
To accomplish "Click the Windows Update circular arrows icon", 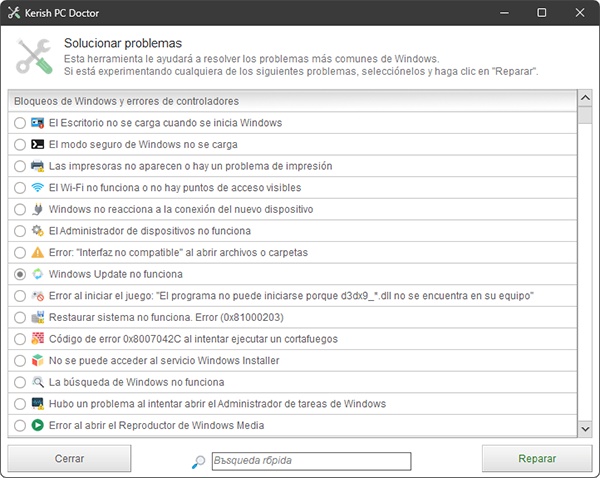I will (38, 274).
